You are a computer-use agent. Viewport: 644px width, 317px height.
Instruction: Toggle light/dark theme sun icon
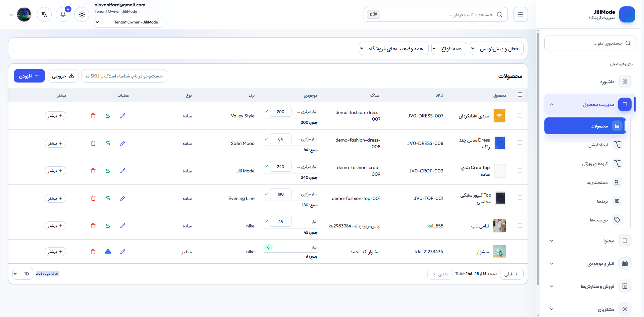coord(82,14)
